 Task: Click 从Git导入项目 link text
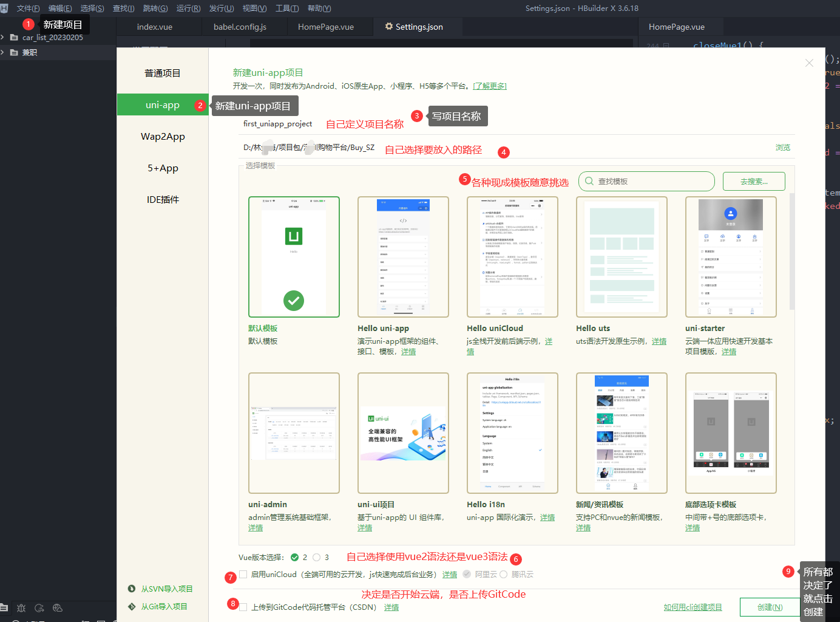[x=164, y=606]
